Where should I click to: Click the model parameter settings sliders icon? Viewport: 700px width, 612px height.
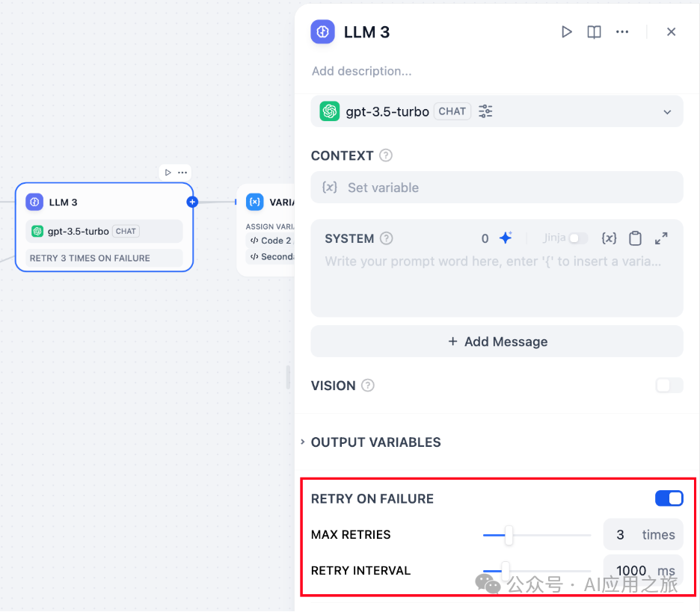tap(486, 111)
